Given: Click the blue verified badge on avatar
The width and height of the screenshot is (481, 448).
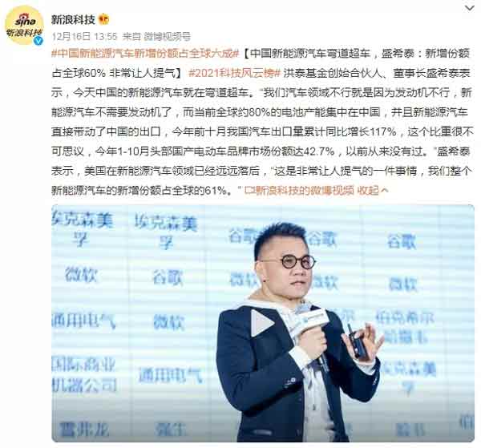Looking at the screenshot, I should click(38, 41).
